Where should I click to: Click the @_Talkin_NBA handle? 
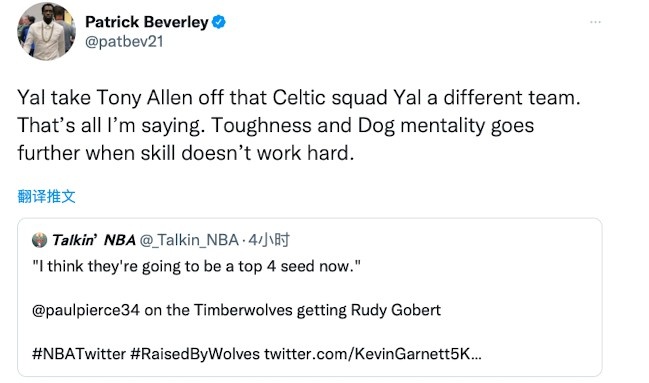(189, 240)
